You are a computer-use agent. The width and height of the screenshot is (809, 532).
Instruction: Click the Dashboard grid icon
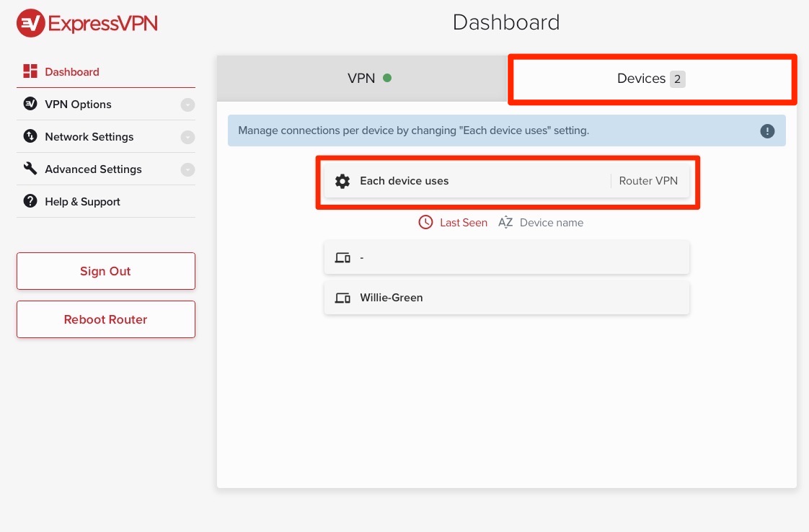pos(30,71)
